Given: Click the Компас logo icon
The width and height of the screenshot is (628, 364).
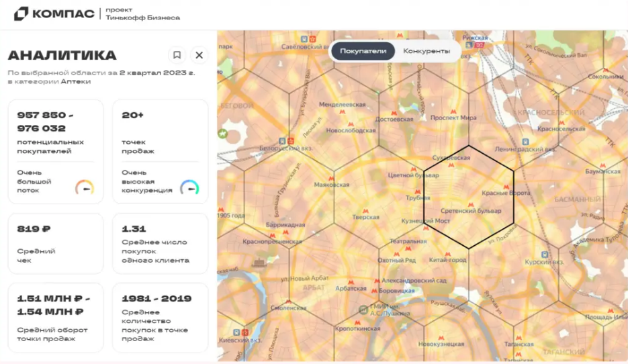Looking at the screenshot, I should tap(21, 13).
